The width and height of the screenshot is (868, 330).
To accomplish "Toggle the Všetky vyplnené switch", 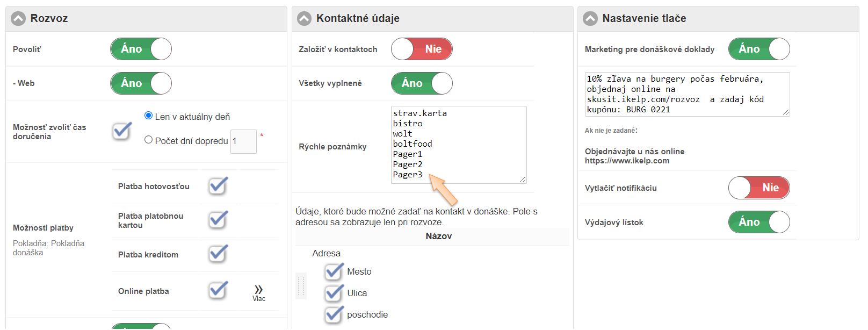I will point(422,83).
